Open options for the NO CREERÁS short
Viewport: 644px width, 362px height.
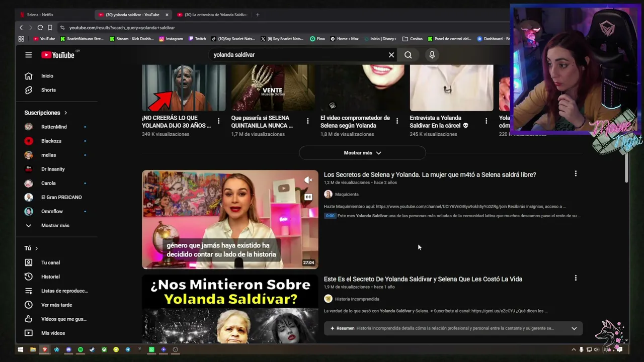point(218,121)
